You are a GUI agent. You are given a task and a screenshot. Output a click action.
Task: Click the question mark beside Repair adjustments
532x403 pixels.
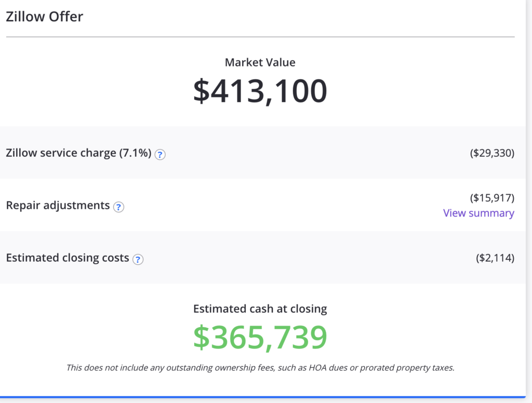tap(118, 207)
